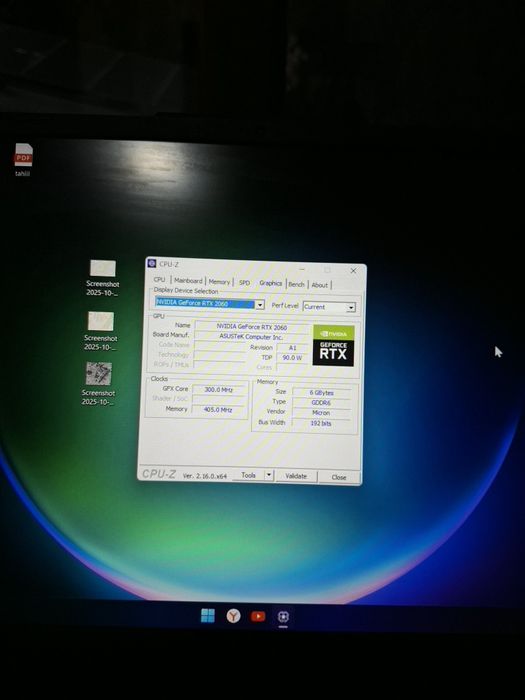Click the Close button in CPU-Z
525x700 pixels.
pos(339,477)
